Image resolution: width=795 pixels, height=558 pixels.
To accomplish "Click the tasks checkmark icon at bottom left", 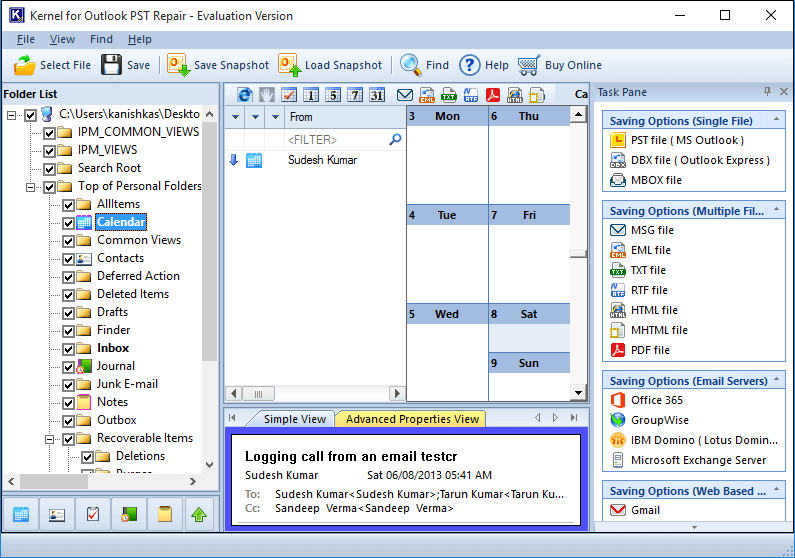I will pyautogui.click(x=93, y=514).
